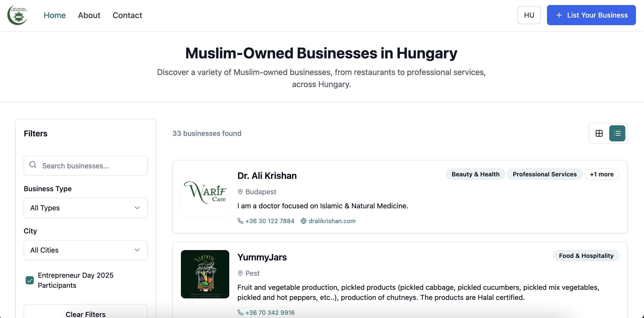The height and width of the screenshot is (318, 644).
Task: Open the All Cities dropdown
Action: [85, 250]
